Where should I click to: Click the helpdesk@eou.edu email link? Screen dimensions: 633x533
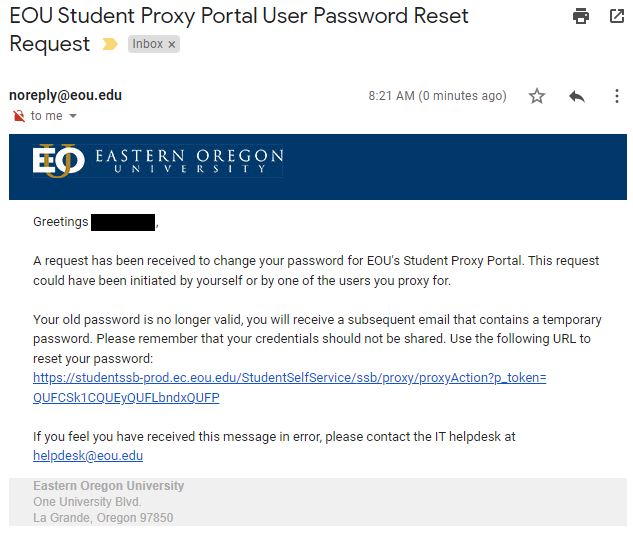point(88,456)
